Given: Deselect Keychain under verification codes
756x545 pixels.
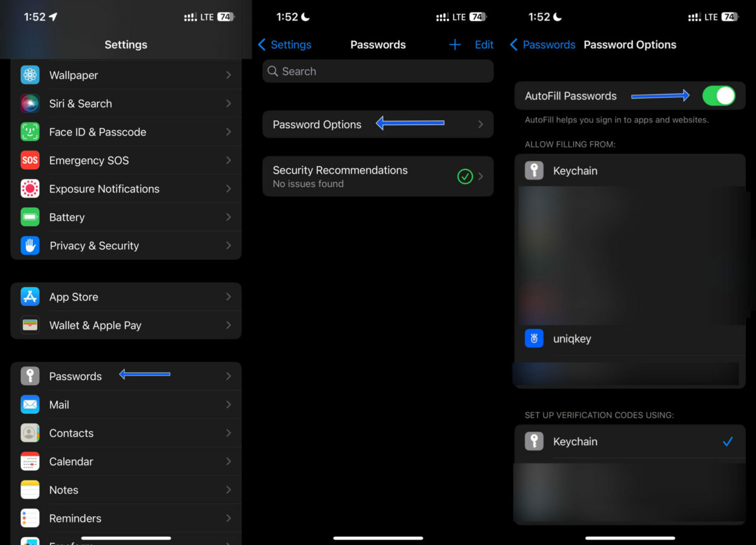Looking at the screenshot, I should tap(728, 442).
